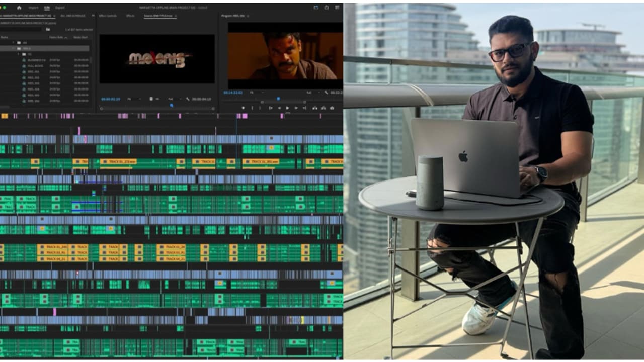Click the Add Marker icon in the Program Monitor
The image size is (644, 362).
(x=244, y=108)
